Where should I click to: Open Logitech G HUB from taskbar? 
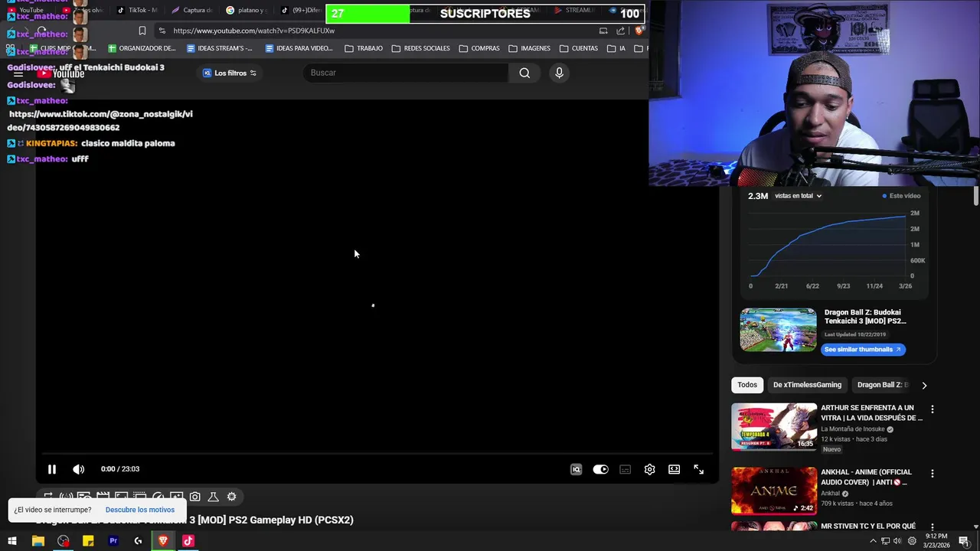point(138,541)
